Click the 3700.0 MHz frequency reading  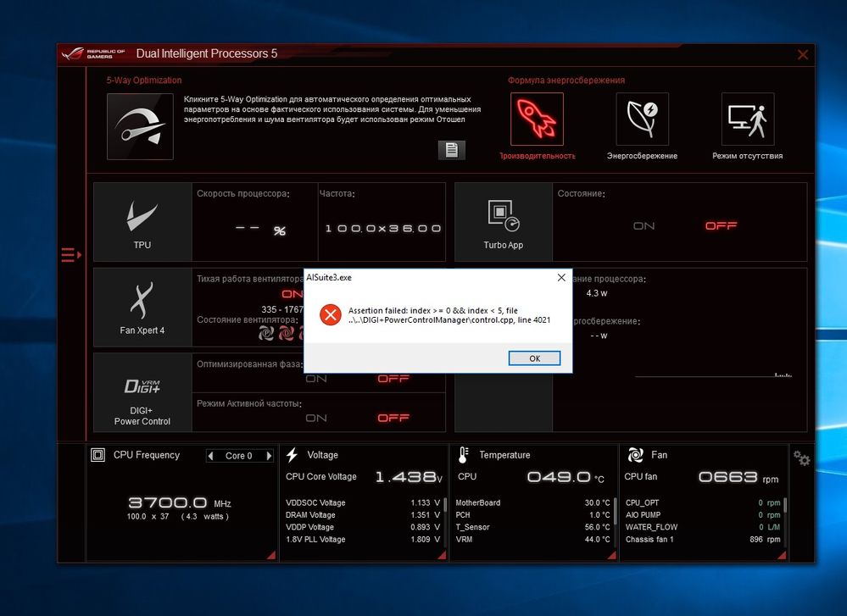point(180,503)
